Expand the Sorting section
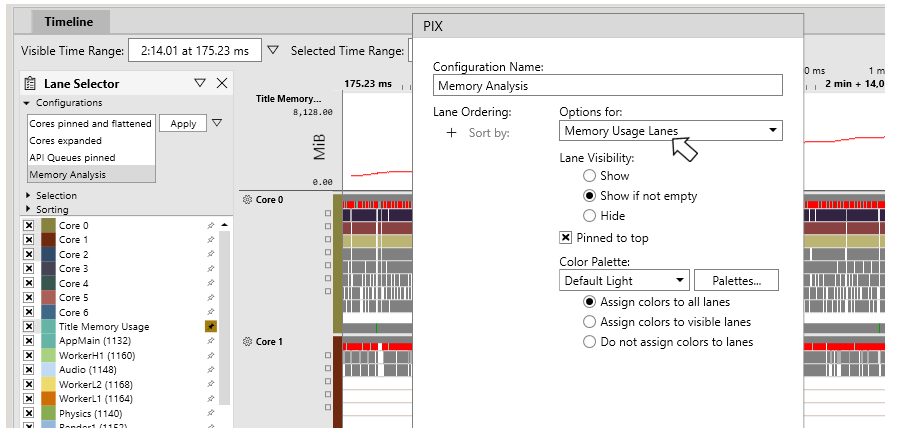 tap(28, 209)
